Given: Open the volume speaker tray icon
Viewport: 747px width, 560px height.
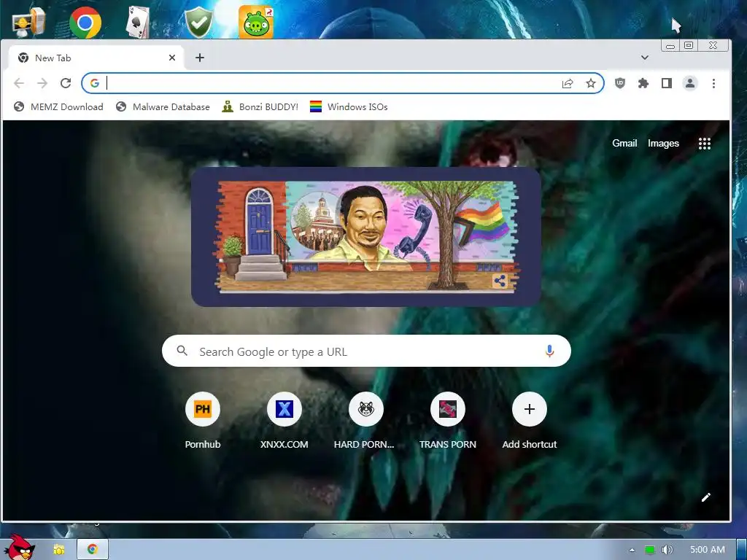Looking at the screenshot, I should click(667, 550).
